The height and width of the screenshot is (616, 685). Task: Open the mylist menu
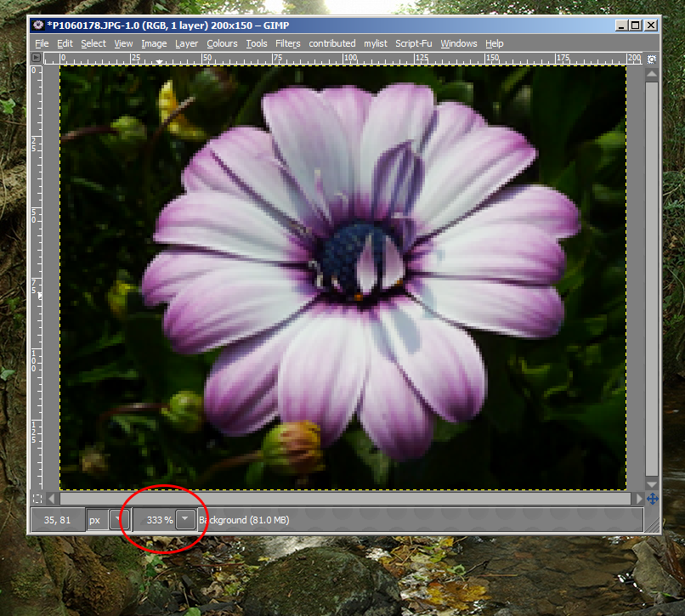click(x=376, y=43)
